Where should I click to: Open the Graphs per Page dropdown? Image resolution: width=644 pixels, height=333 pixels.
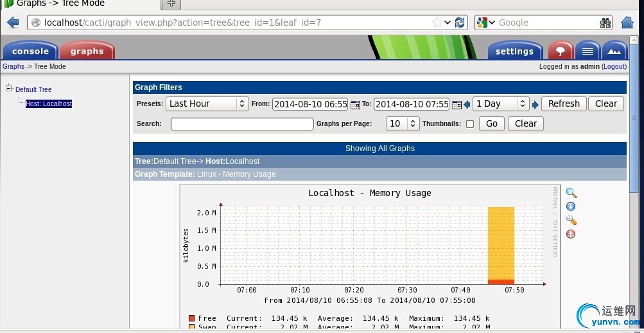(403, 123)
